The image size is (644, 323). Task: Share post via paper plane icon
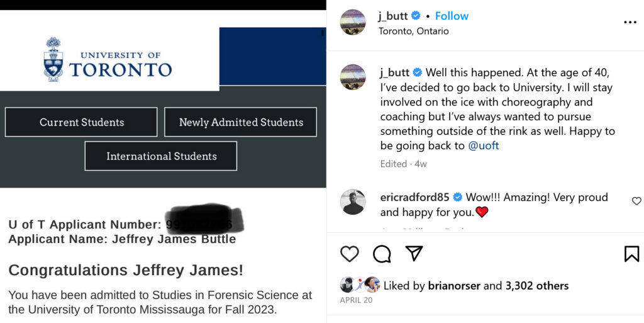[414, 253]
